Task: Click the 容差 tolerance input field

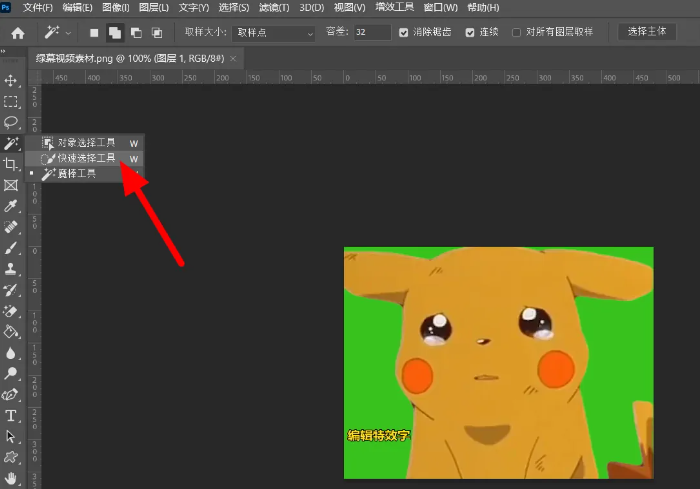Action: (372, 33)
